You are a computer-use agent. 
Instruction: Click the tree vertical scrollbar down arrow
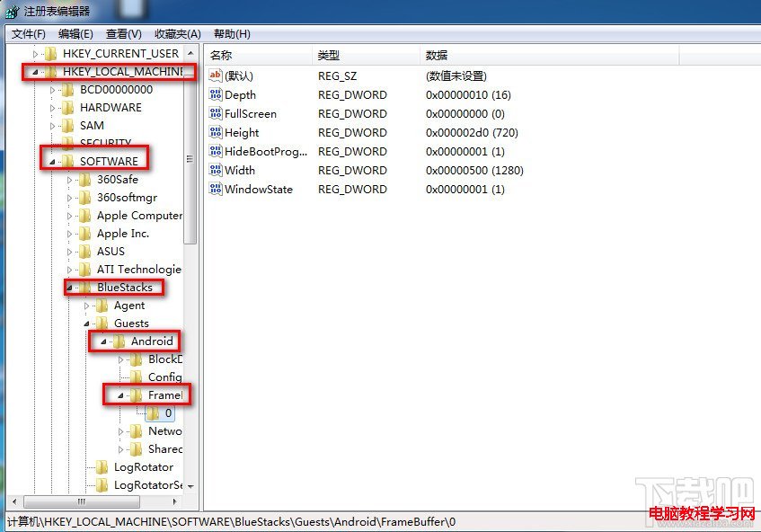point(190,486)
